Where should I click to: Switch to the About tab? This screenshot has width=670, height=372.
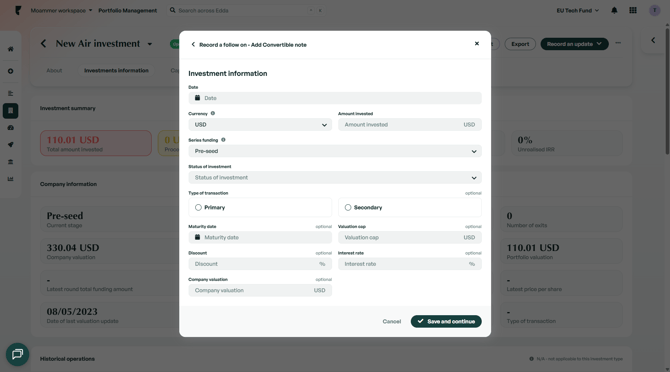[x=54, y=70]
